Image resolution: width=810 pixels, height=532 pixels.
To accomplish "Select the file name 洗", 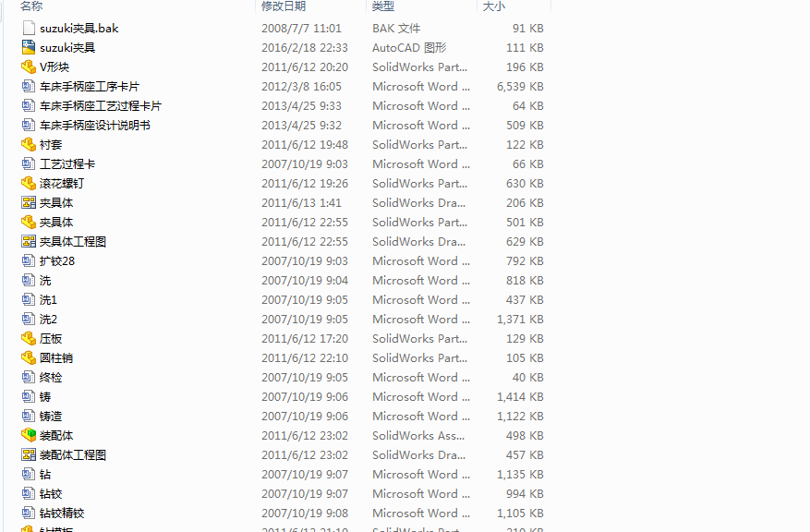I will (x=45, y=281).
